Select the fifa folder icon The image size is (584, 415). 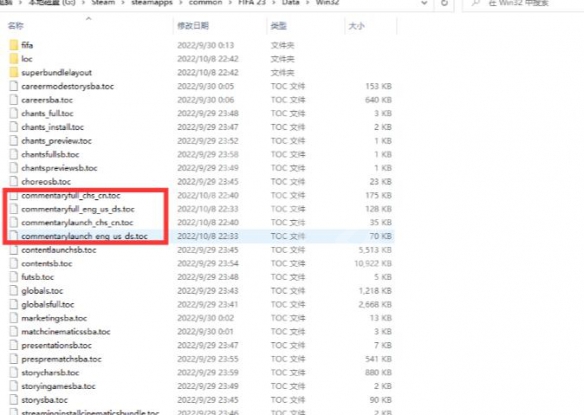click(14, 45)
